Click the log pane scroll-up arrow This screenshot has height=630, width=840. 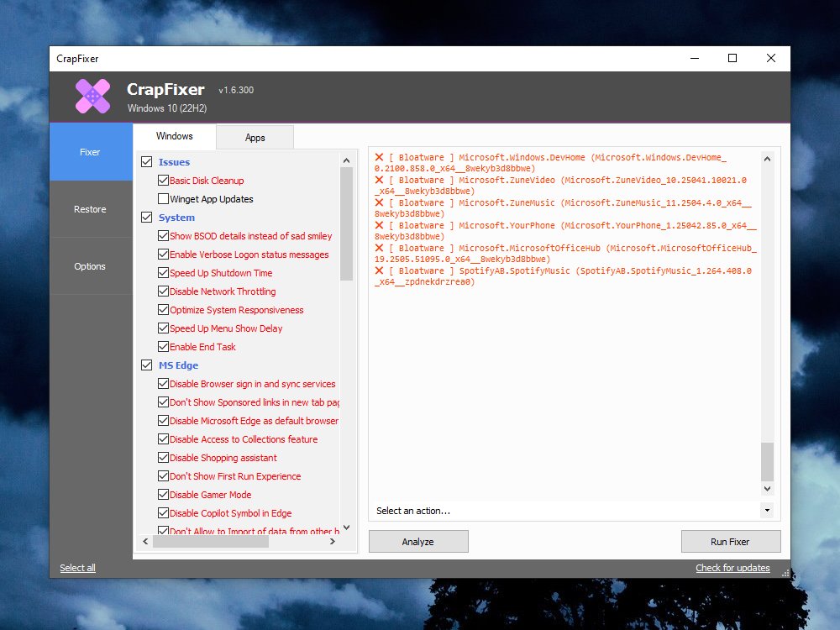tap(767, 159)
